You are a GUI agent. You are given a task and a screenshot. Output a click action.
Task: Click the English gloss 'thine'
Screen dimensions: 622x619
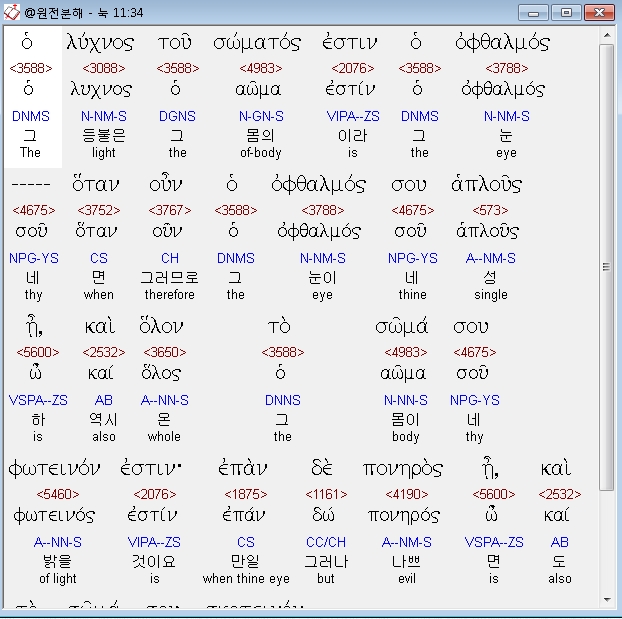click(413, 294)
